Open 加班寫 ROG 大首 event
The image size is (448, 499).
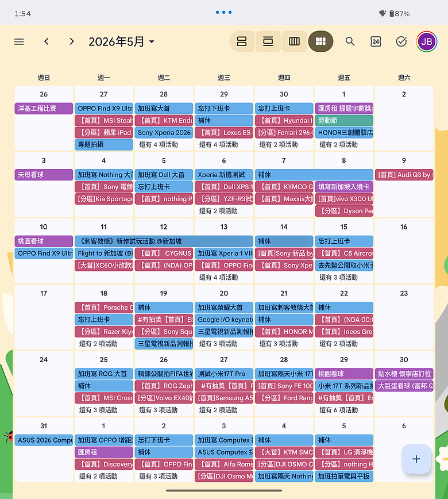click(104, 374)
